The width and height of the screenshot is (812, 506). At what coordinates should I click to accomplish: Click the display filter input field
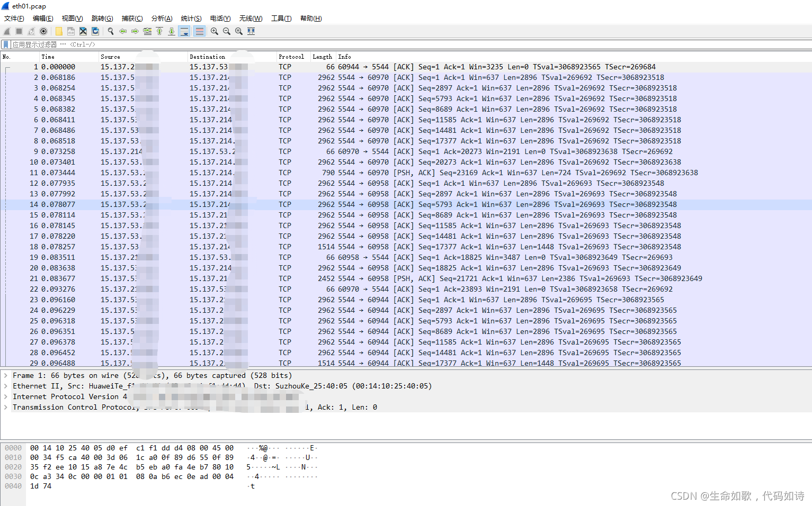coord(411,44)
